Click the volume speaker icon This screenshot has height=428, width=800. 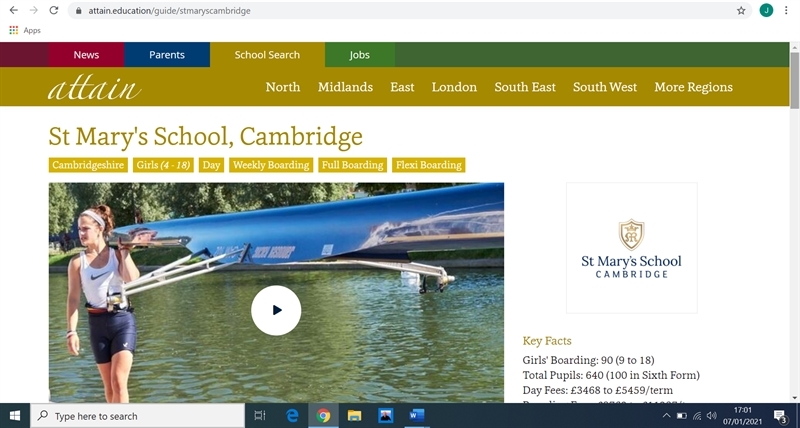[712, 416]
